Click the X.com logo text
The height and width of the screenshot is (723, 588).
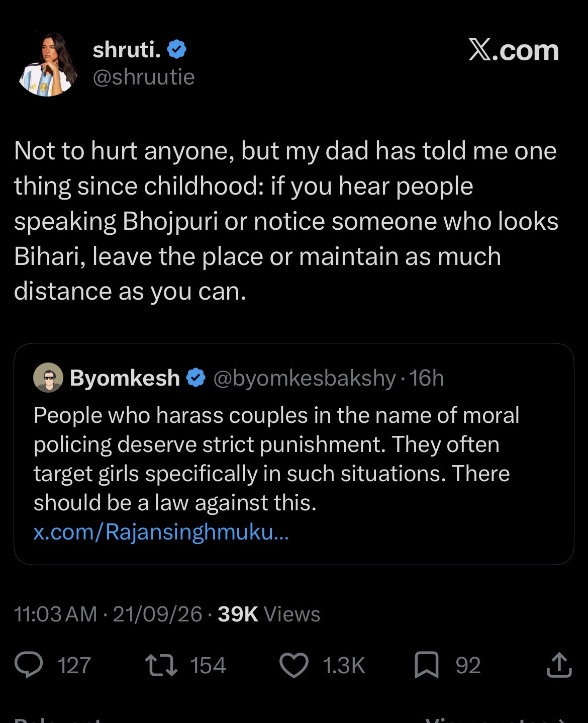click(x=513, y=50)
